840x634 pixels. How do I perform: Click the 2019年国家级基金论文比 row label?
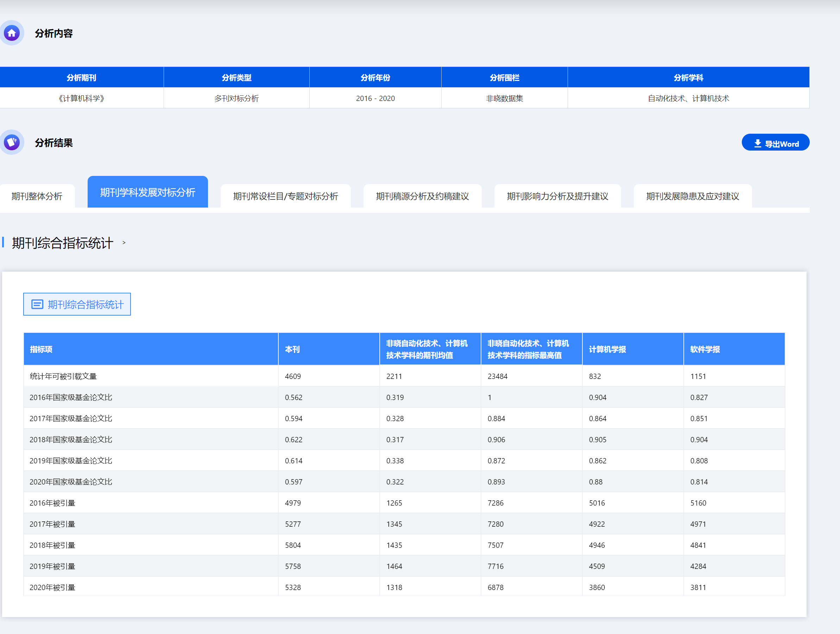coord(71,461)
